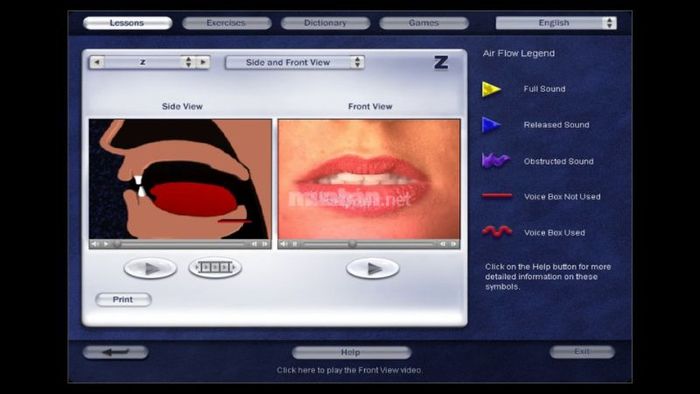This screenshot has width=700, height=394.
Task: Mute the Side View video volume
Action: point(95,244)
